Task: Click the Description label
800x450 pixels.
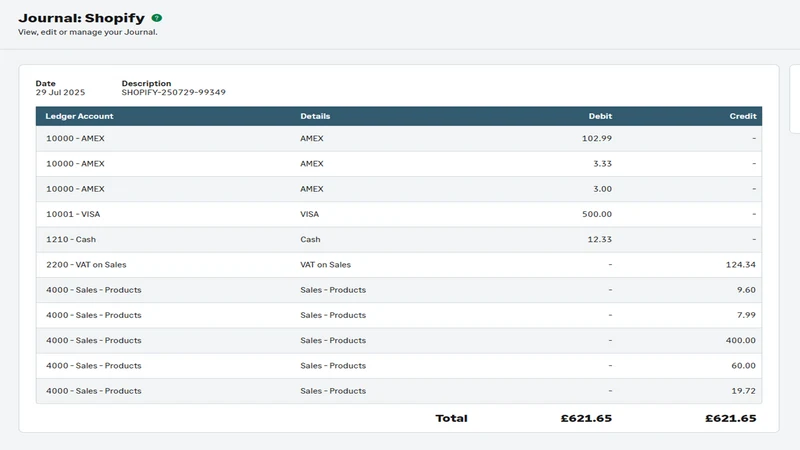Action: [x=146, y=83]
